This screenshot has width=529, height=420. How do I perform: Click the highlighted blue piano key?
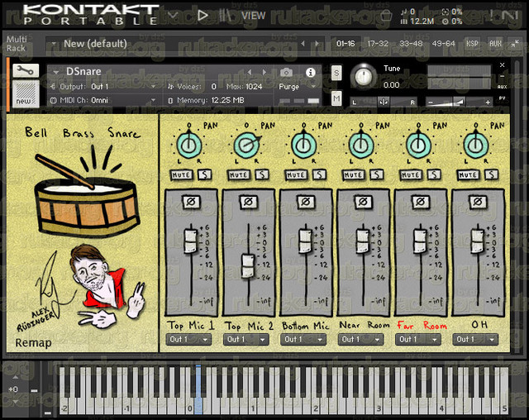[198, 390]
